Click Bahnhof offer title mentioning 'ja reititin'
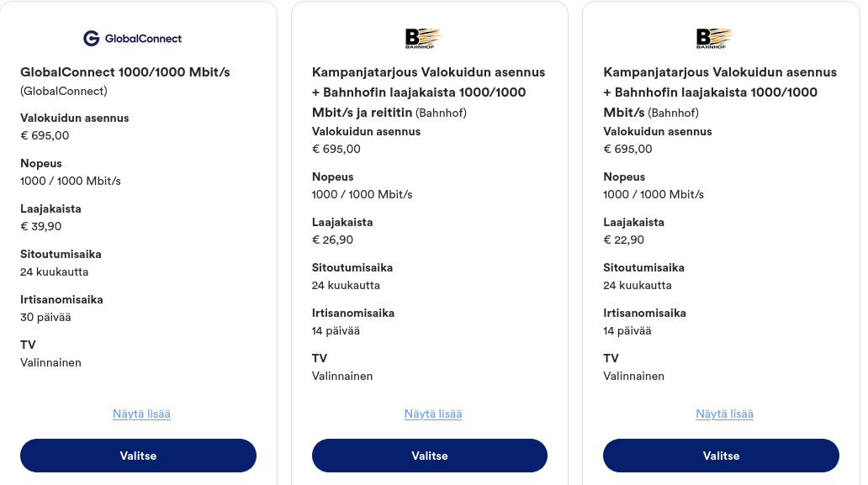This screenshot has width=868, height=485. [x=428, y=92]
